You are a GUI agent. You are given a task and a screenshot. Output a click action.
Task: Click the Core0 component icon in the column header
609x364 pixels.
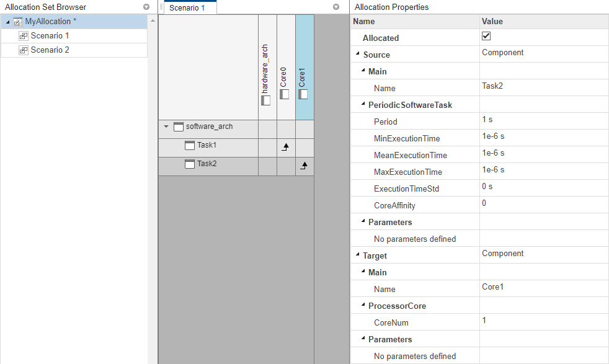(x=285, y=94)
